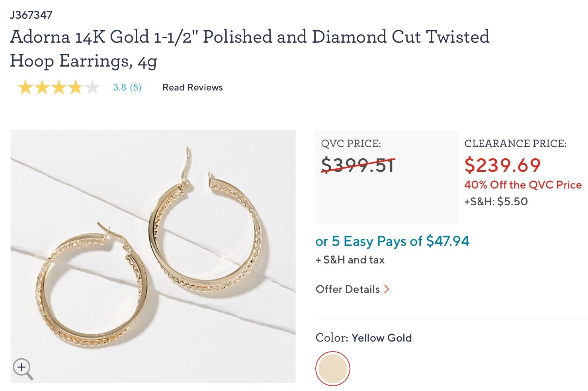Click the first yellow rating star
588x391 pixels.
click(25, 88)
